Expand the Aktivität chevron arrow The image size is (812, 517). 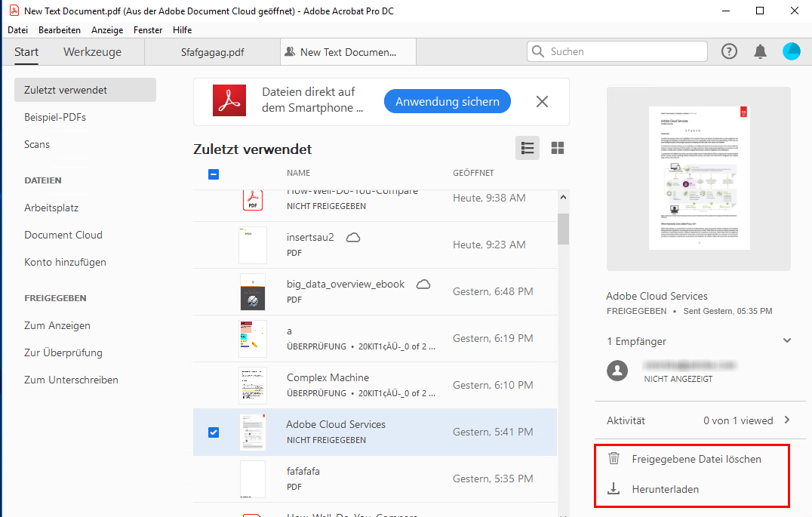(x=787, y=420)
